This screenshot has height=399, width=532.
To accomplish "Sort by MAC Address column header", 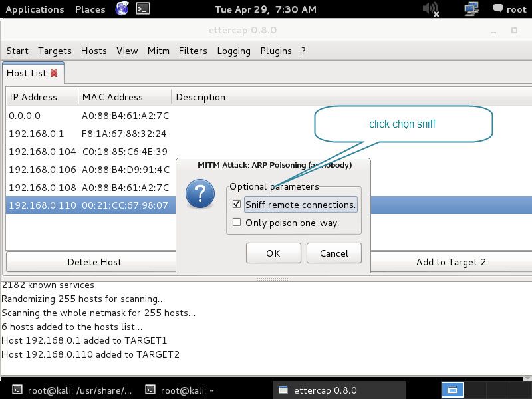I will click(124, 97).
